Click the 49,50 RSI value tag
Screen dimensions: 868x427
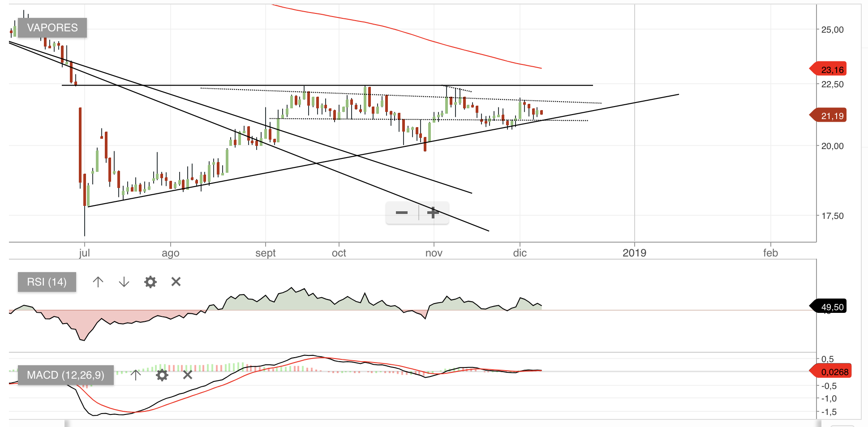tap(828, 307)
